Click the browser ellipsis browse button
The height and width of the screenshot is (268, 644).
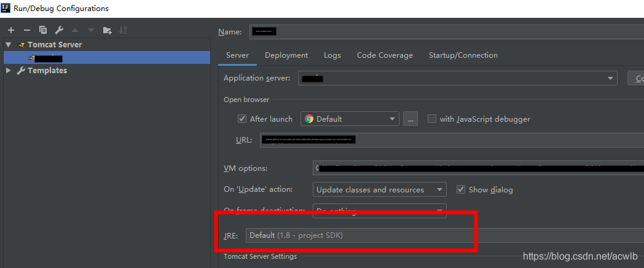pos(410,119)
